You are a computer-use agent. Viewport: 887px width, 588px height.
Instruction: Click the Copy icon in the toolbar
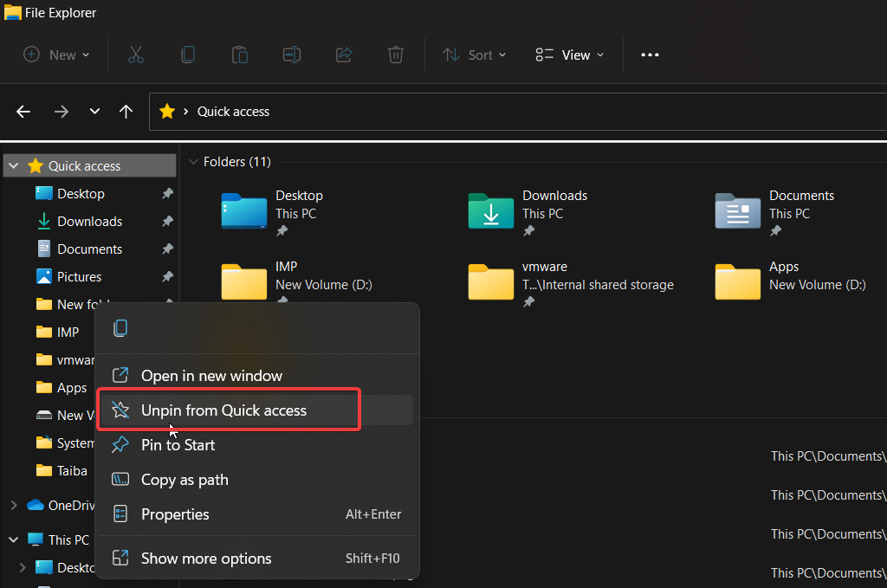(188, 55)
